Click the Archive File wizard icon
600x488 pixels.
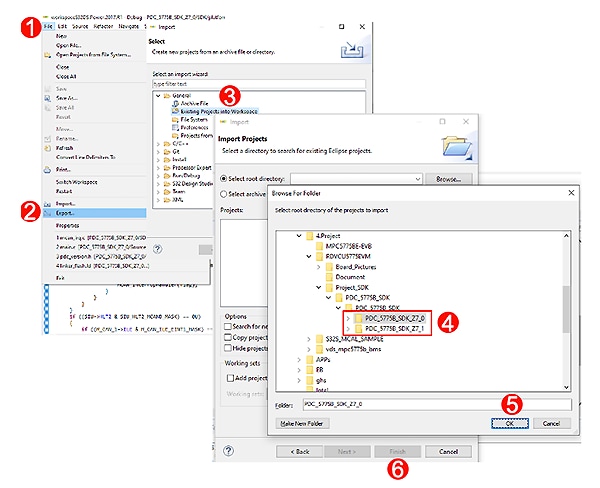point(174,102)
